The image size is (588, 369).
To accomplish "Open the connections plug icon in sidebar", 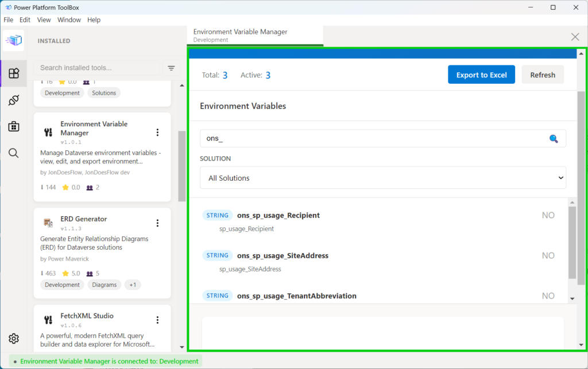I will click(14, 100).
